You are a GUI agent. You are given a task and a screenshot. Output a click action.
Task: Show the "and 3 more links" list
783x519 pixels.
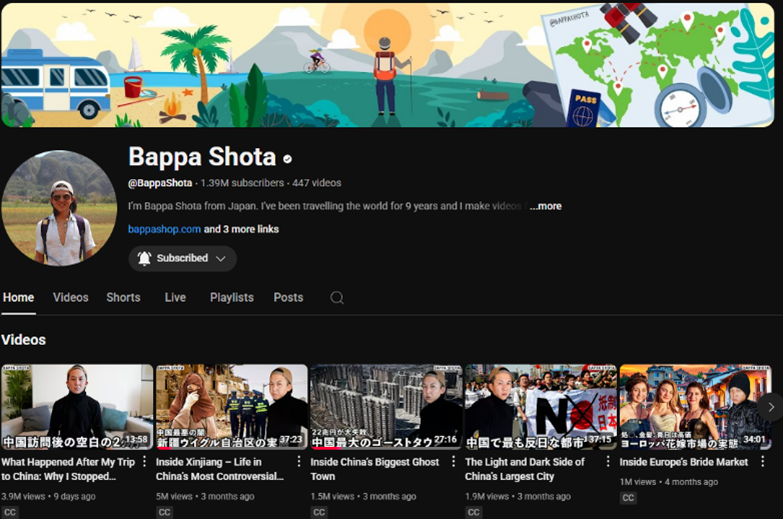241,229
